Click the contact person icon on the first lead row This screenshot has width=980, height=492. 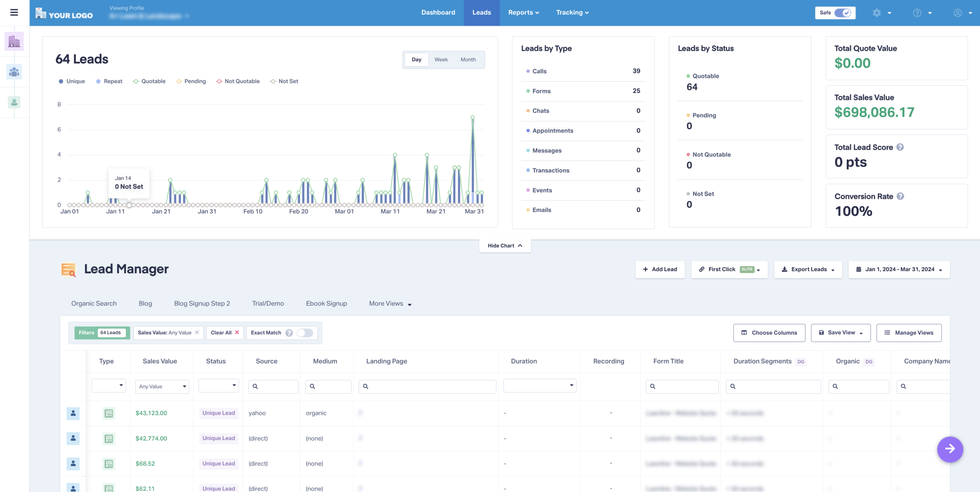point(73,413)
